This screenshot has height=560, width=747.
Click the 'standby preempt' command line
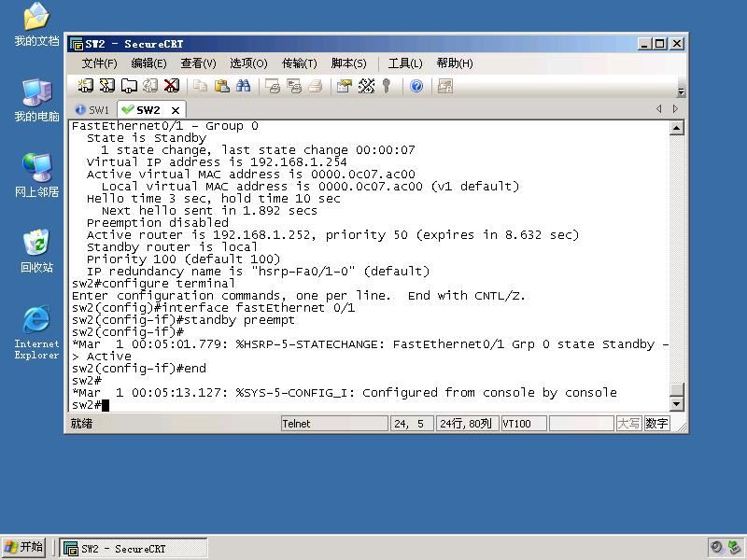click(x=183, y=319)
